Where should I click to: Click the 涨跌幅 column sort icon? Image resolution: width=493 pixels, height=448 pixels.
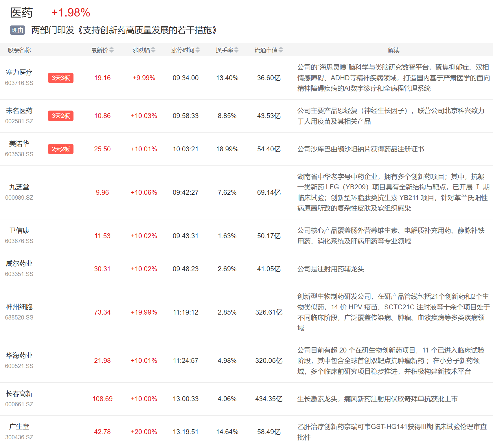[x=153, y=50]
